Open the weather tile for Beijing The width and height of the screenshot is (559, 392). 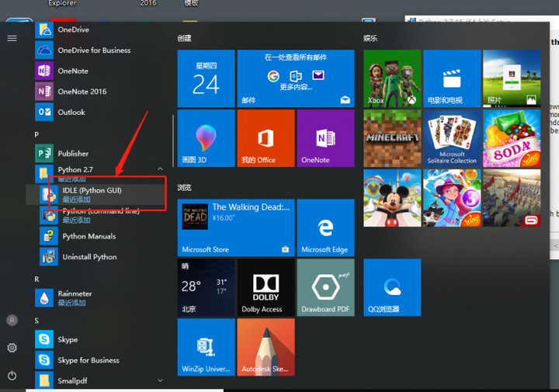point(206,287)
